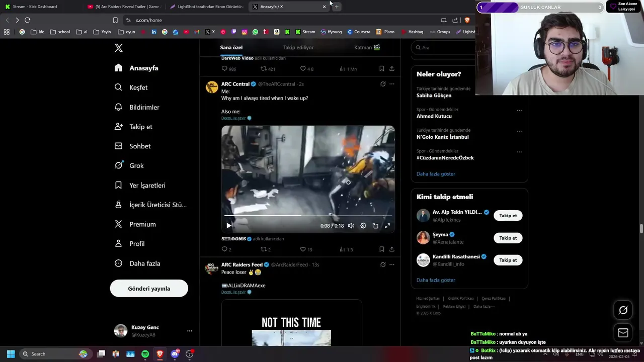Image resolution: width=644 pixels, height=362 pixels.
Task: Click the X logo above Anasayfa
Action: (x=119, y=48)
